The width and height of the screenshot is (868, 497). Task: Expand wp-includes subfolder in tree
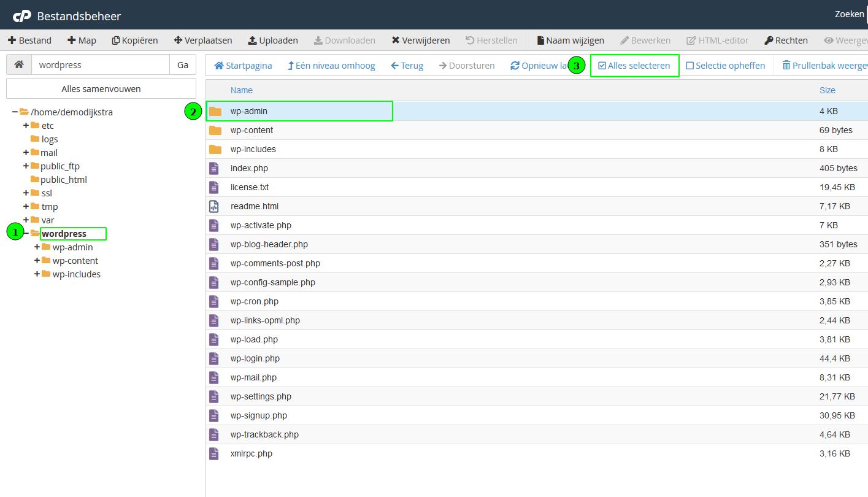click(37, 274)
